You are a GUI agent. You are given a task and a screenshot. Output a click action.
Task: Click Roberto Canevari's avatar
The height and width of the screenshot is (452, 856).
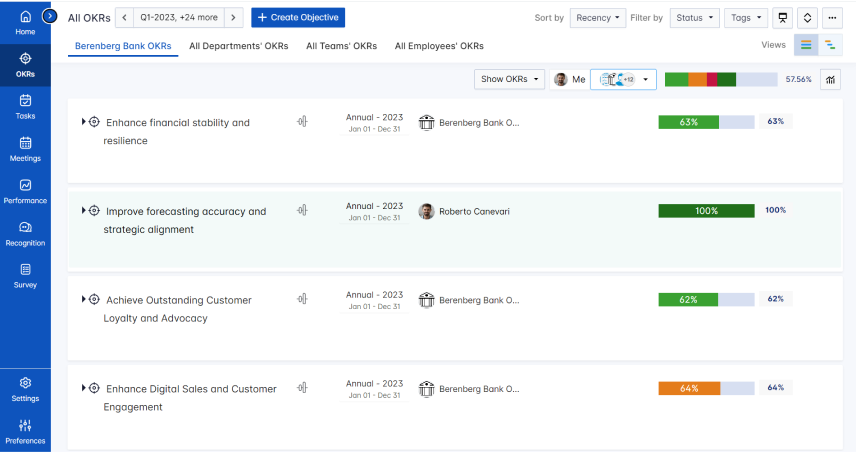pos(426,211)
